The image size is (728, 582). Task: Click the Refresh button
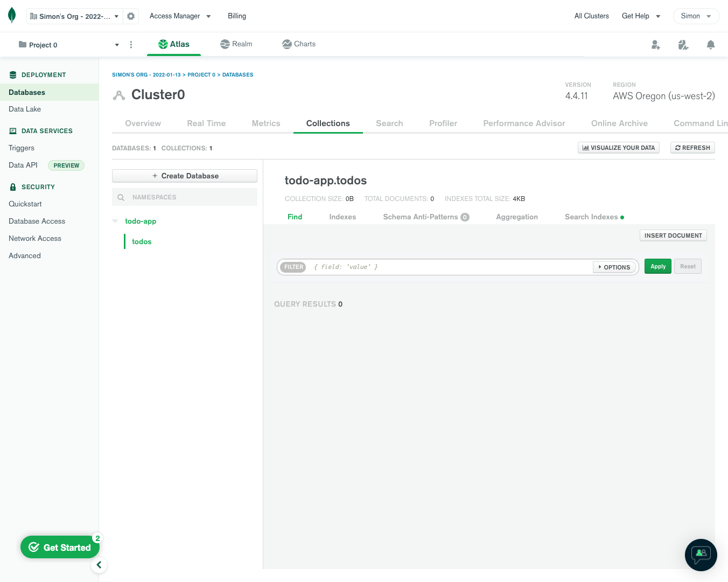[x=692, y=148]
